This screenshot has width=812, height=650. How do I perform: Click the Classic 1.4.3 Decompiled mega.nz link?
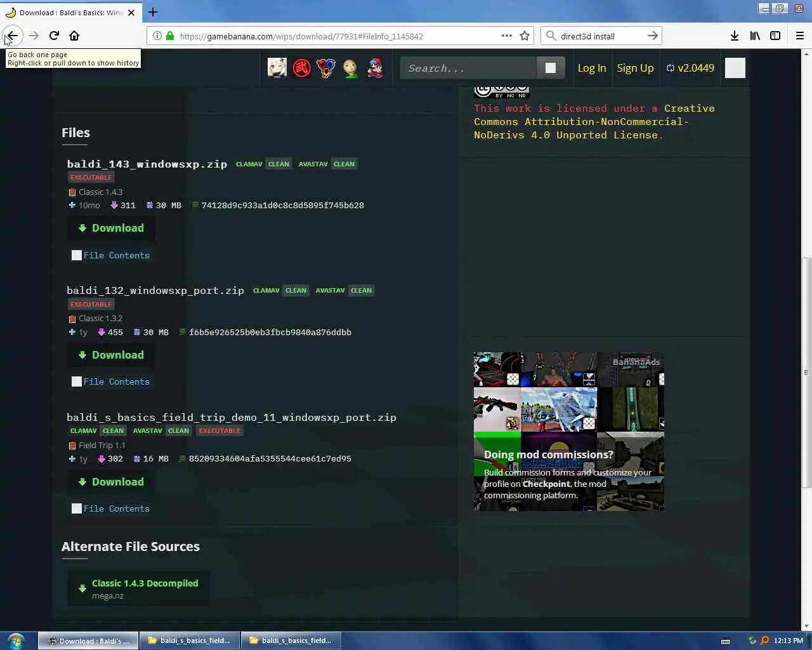tap(138, 588)
